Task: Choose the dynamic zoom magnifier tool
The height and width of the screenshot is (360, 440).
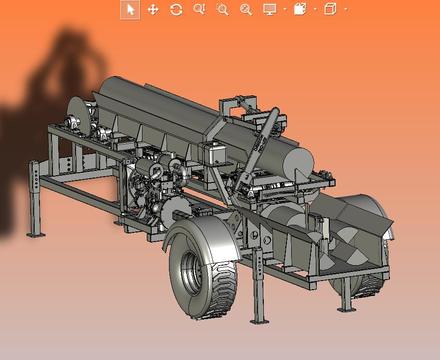Action: coord(199,9)
